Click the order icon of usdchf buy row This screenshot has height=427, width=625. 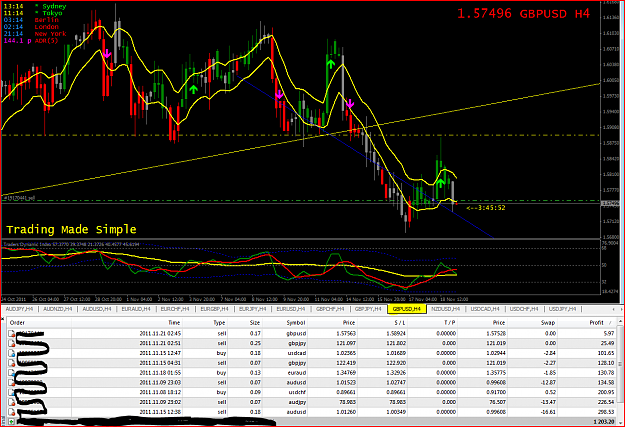click(x=12, y=392)
